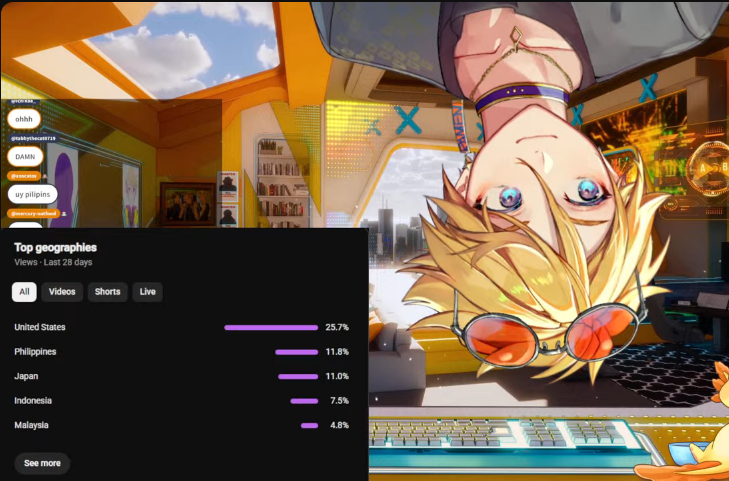Click the 'Views · Last 28 days' subtitle
This screenshot has width=729, height=481.
[53, 262]
